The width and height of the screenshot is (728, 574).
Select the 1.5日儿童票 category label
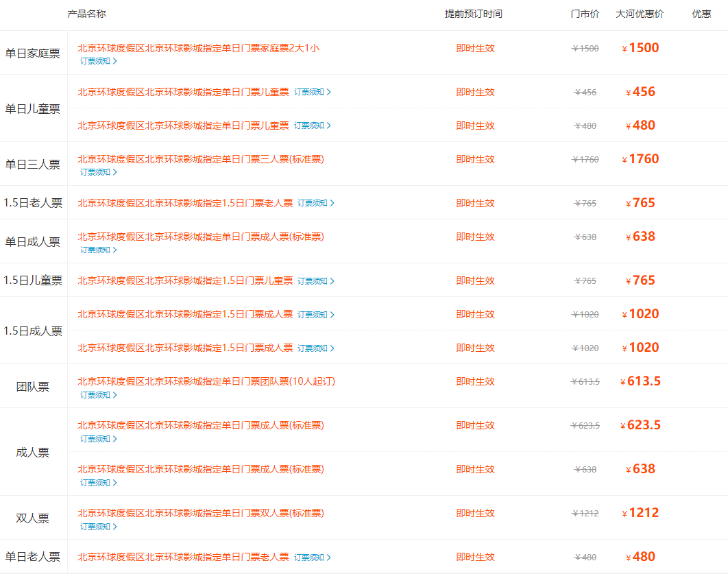click(32, 280)
